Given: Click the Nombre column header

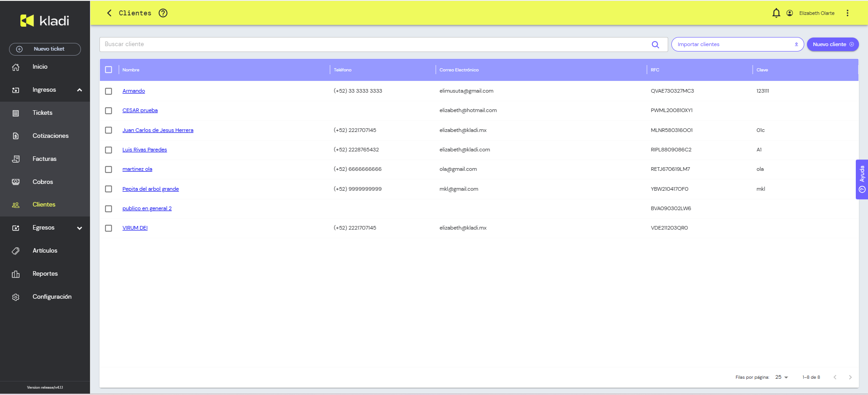Looking at the screenshot, I should click(x=131, y=70).
